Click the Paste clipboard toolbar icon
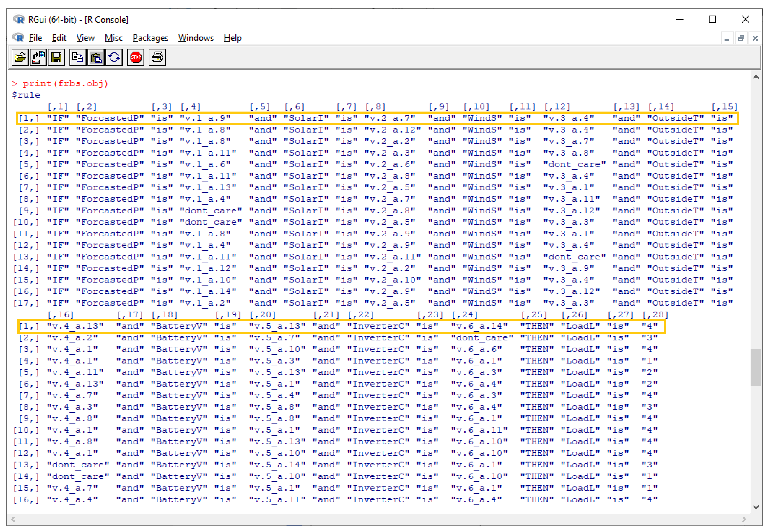The width and height of the screenshot is (771, 532). click(96, 57)
